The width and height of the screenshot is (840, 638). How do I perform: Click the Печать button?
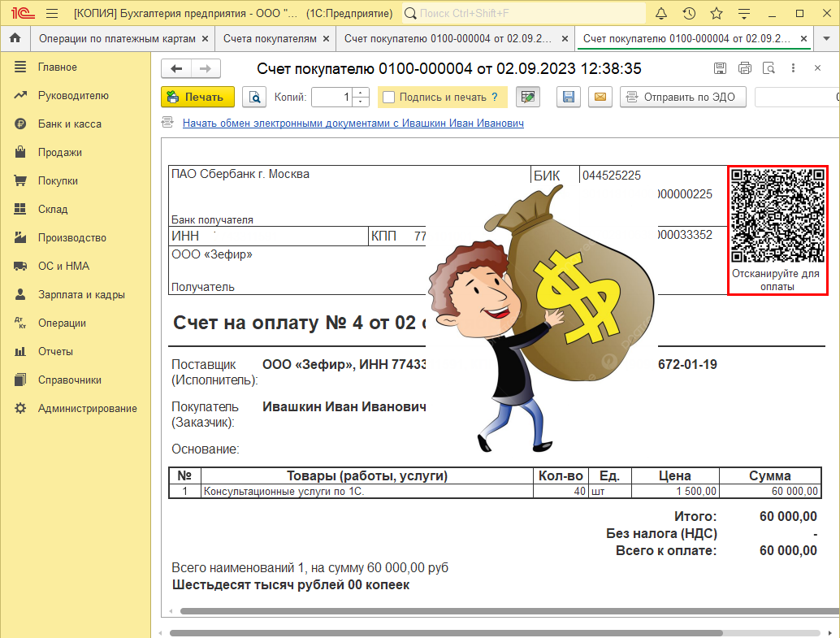pos(197,97)
